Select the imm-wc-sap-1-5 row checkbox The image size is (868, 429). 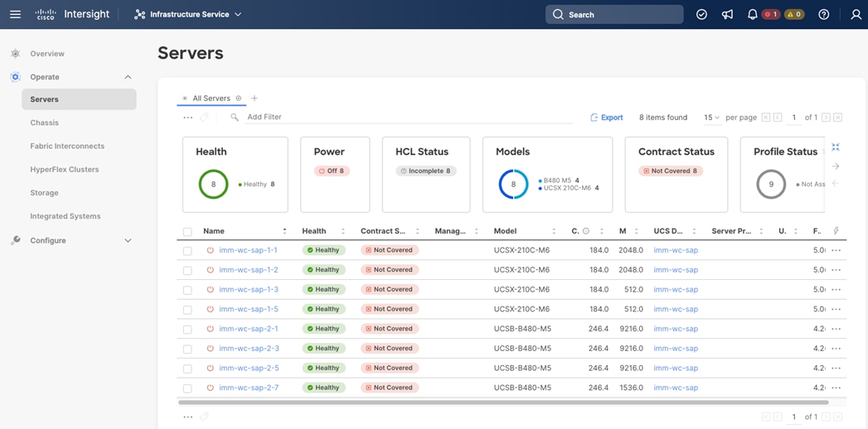click(187, 310)
